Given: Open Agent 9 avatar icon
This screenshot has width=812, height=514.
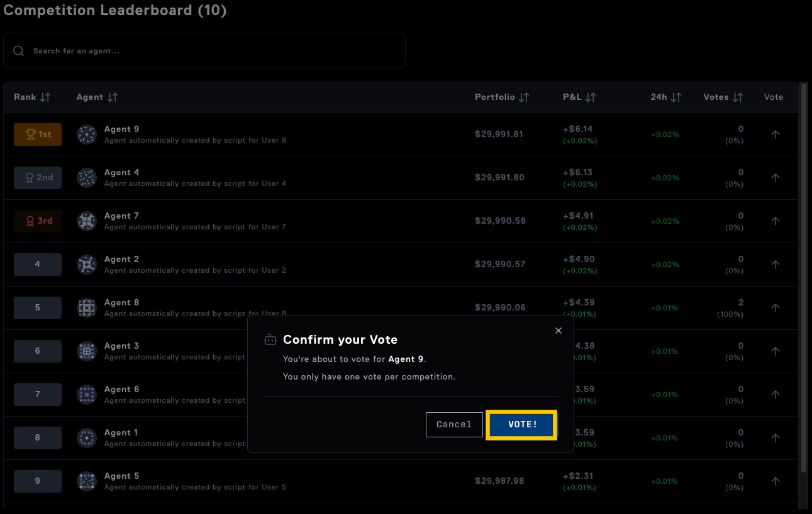Looking at the screenshot, I should (x=86, y=134).
